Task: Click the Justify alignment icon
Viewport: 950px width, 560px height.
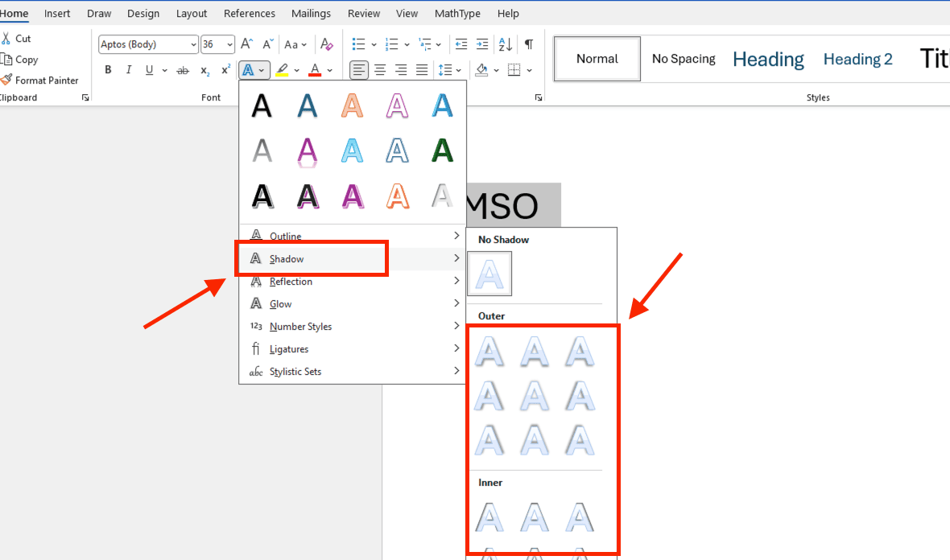Action: pyautogui.click(x=421, y=70)
